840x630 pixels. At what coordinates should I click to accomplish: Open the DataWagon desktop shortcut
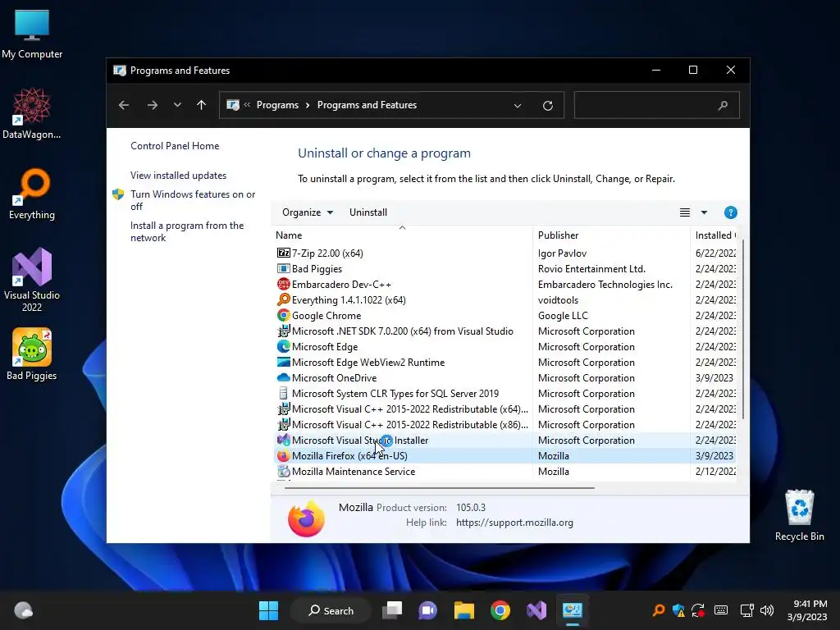[x=32, y=113]
